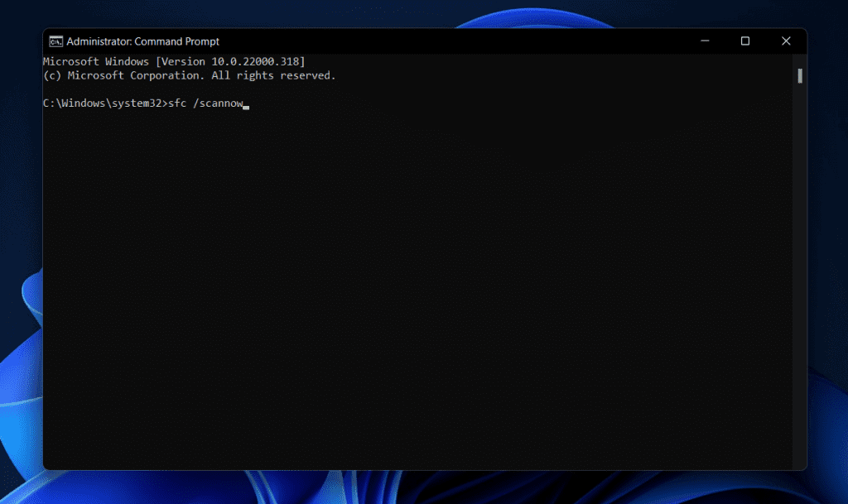Click the empty black console area
This screenshot has width=848, height=504.
pos(414,290)
